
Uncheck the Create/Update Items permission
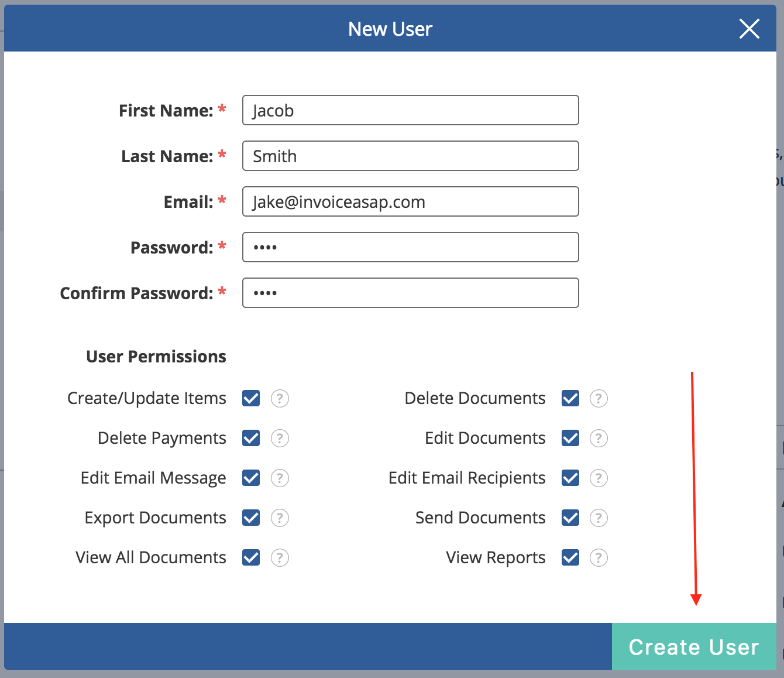point(251,399)
